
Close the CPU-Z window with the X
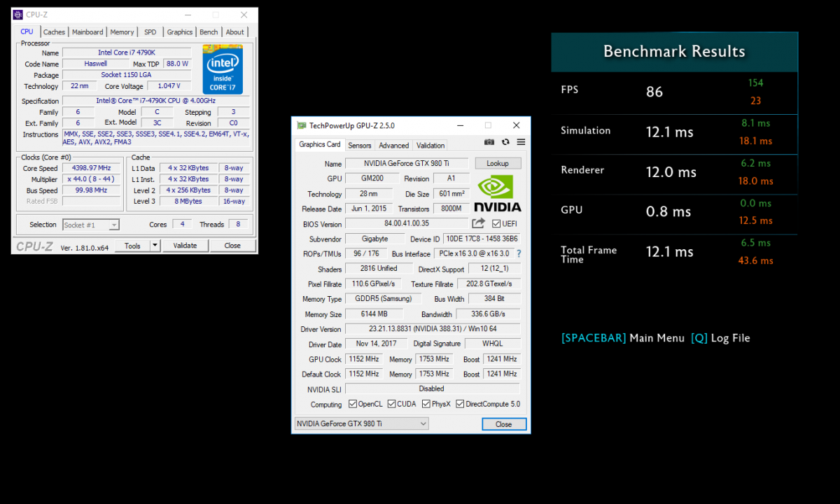(244, 15)
